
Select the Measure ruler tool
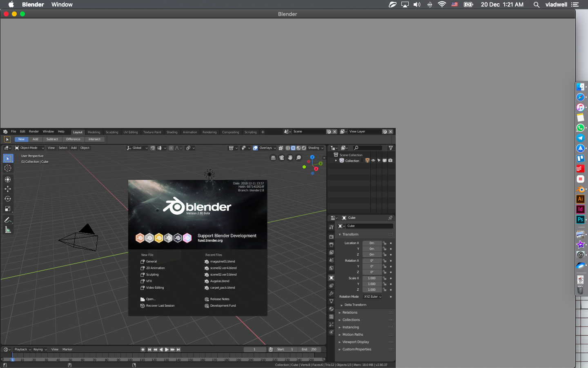tap(8, 230)
